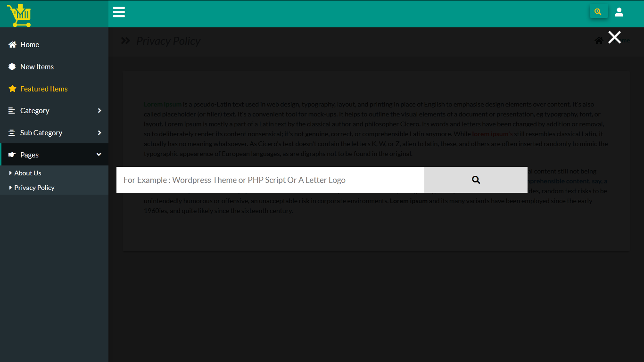Click the Sub Category list icon

12,133
